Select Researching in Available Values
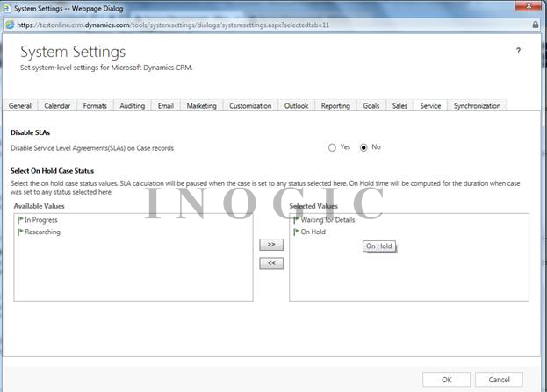Screen dimensions: 547x392 point(42,232)
